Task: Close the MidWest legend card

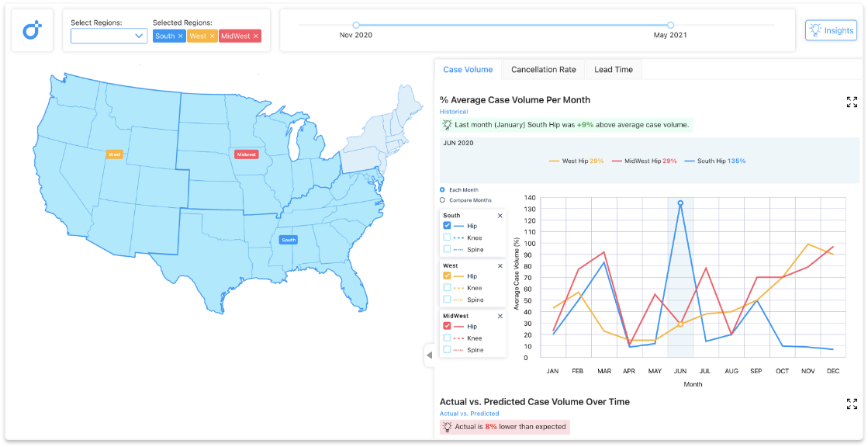Action: pos(500,316)
